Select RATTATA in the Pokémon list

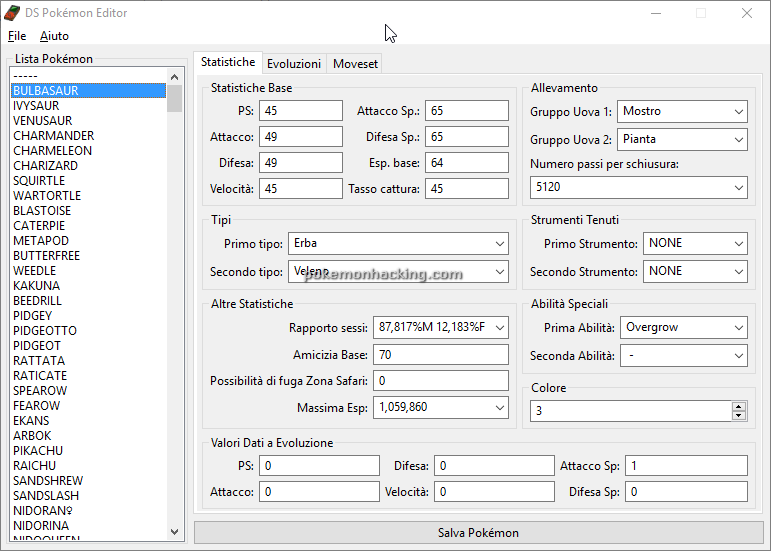pyautogui.click(x=89, y=361)
